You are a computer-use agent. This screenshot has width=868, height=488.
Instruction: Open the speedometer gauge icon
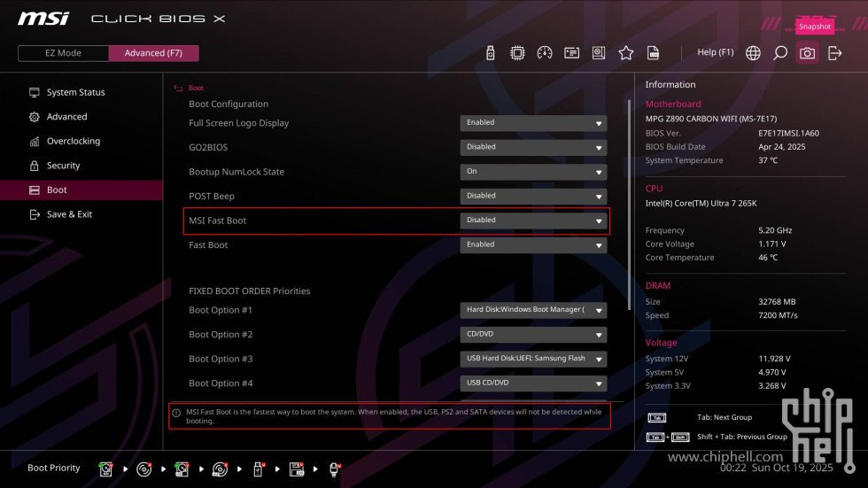point(545,53)
